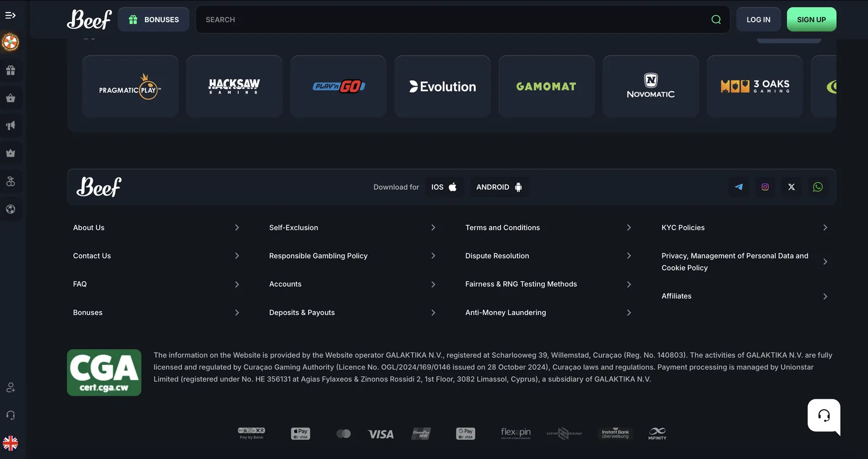The width and height of the screenshot is (868, 459).
Task: Open the Fairness & RNG Testing Methods link
Action: [521, 284]
